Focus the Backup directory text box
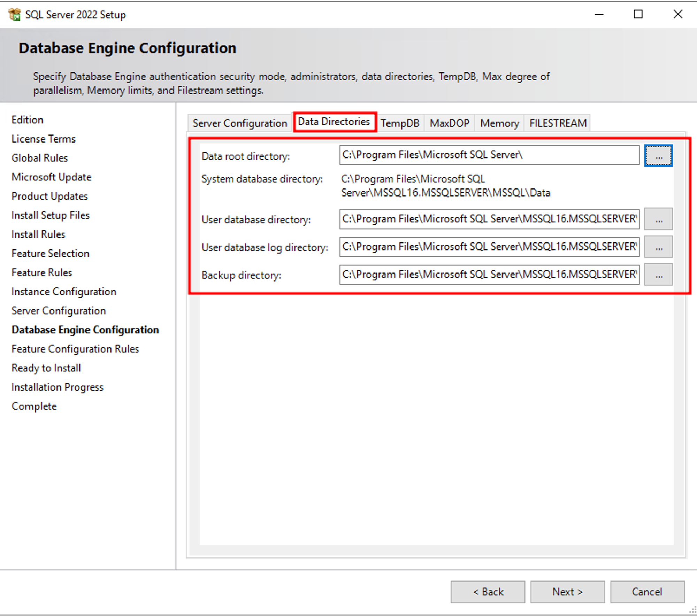 click(489, 275)
